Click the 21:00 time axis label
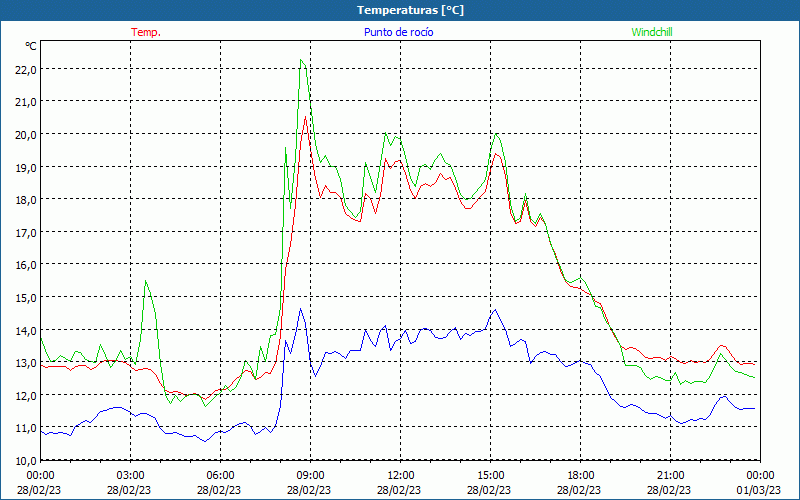Viewport: 800px width, 500px height. 670,476
